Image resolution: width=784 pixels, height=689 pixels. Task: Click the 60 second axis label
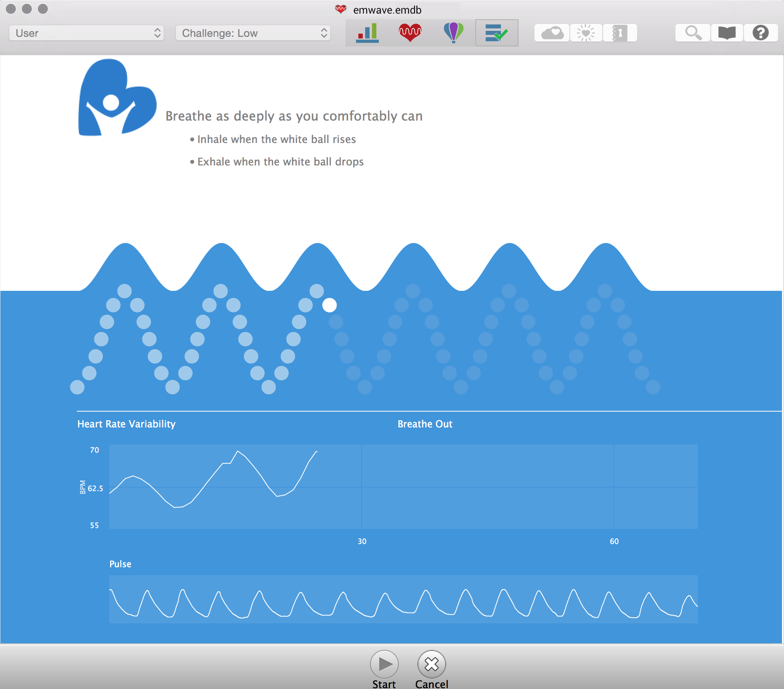pyautogui.click(x=614, y=542)
